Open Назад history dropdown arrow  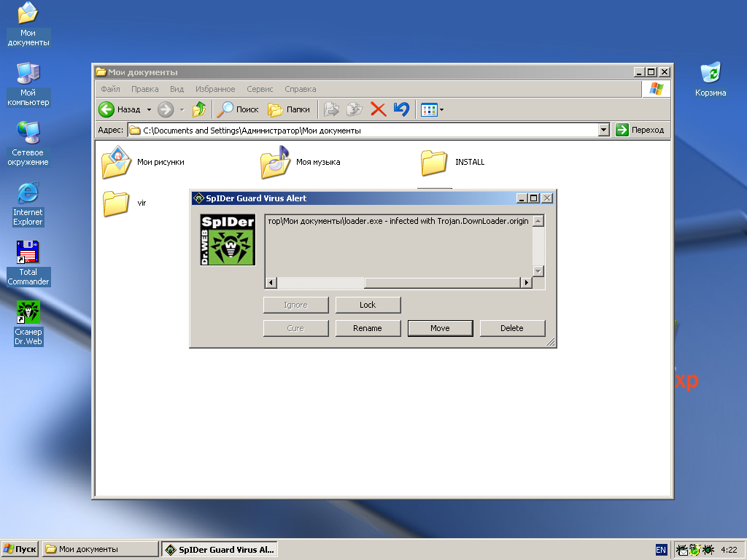click(149, 109)
